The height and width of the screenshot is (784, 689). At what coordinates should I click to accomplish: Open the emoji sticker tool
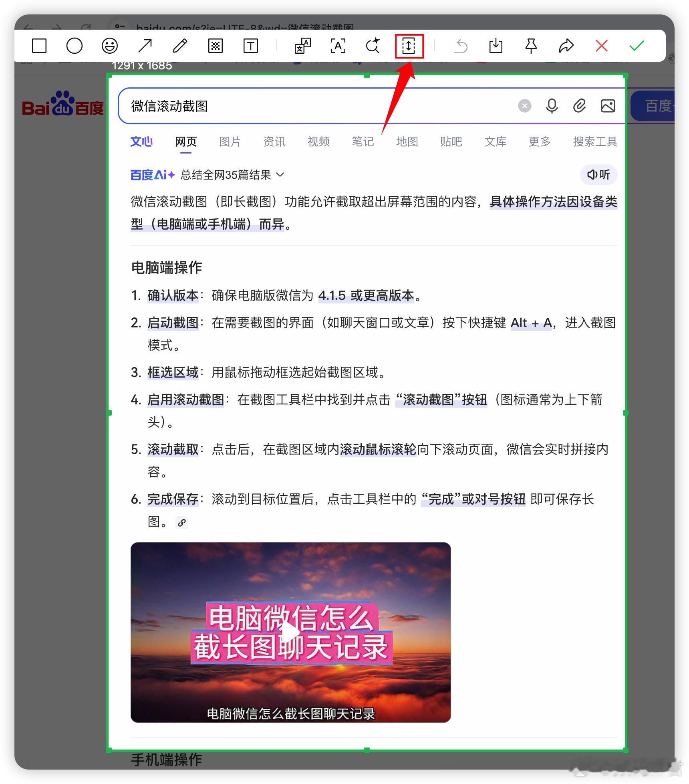click(x=109, y=46)
